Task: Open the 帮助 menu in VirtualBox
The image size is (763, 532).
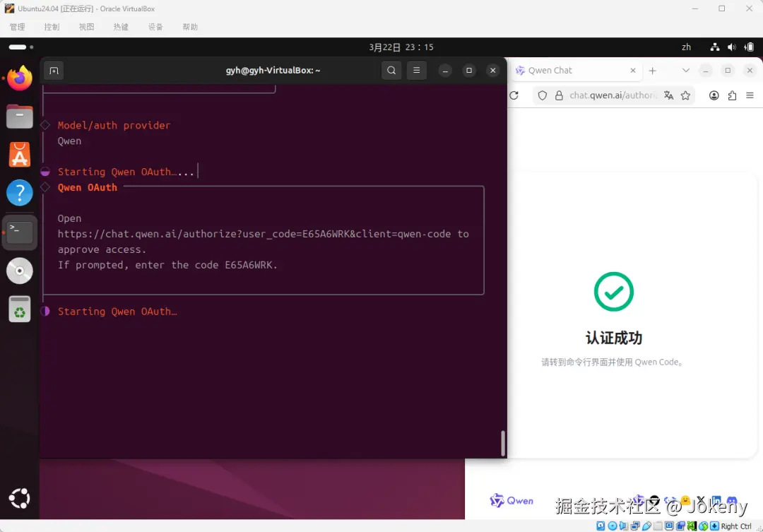Action: [x=190, y=27]
